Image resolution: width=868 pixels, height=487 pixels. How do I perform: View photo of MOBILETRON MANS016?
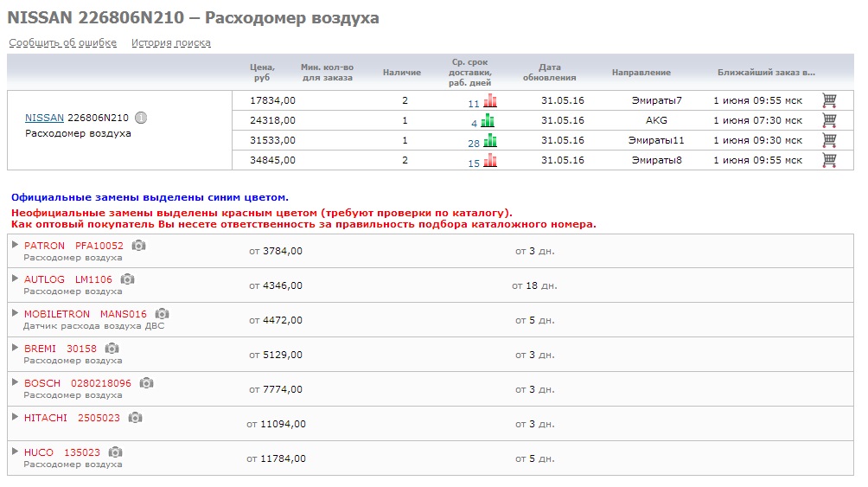tap(162, 314)
